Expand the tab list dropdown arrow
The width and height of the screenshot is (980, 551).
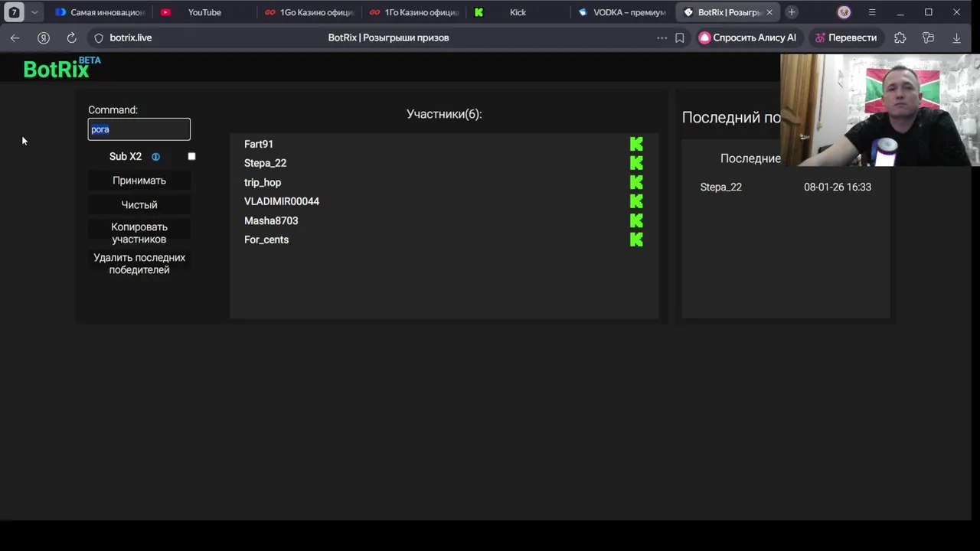tap(34, 12)
